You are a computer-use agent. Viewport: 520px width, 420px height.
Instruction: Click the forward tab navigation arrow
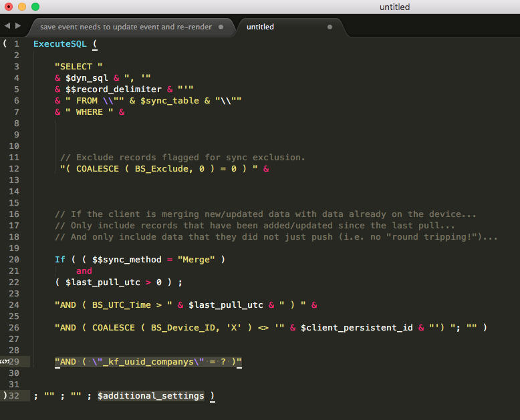pyautogui.click(x=18, y=26)
